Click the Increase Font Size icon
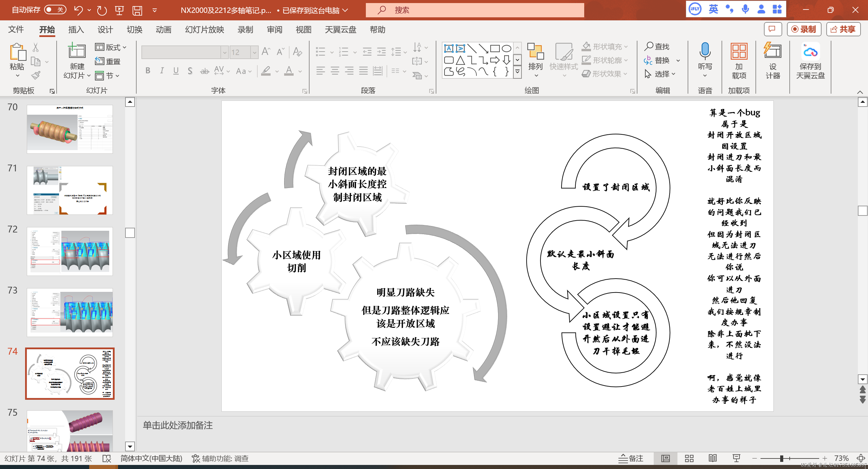This screenshot has height=469, width=868. tap(266, 52)
